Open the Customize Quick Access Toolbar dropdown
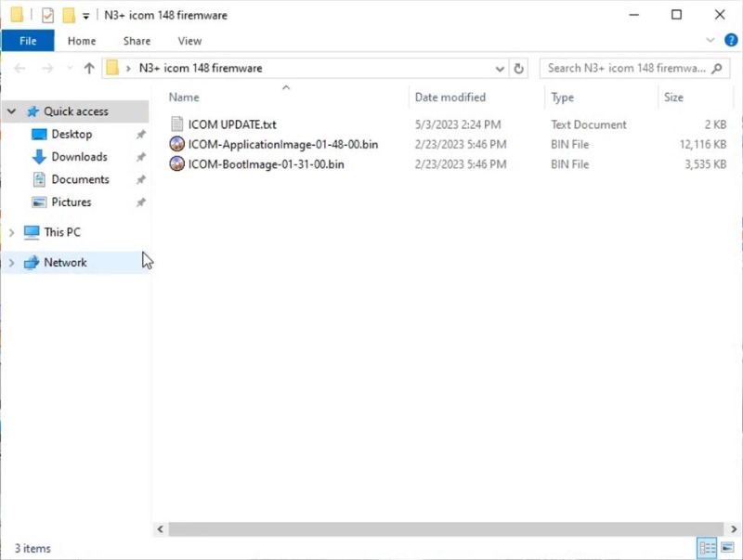Image resolution: width=743 pixels, height=560 pixels. click(85, 16)
